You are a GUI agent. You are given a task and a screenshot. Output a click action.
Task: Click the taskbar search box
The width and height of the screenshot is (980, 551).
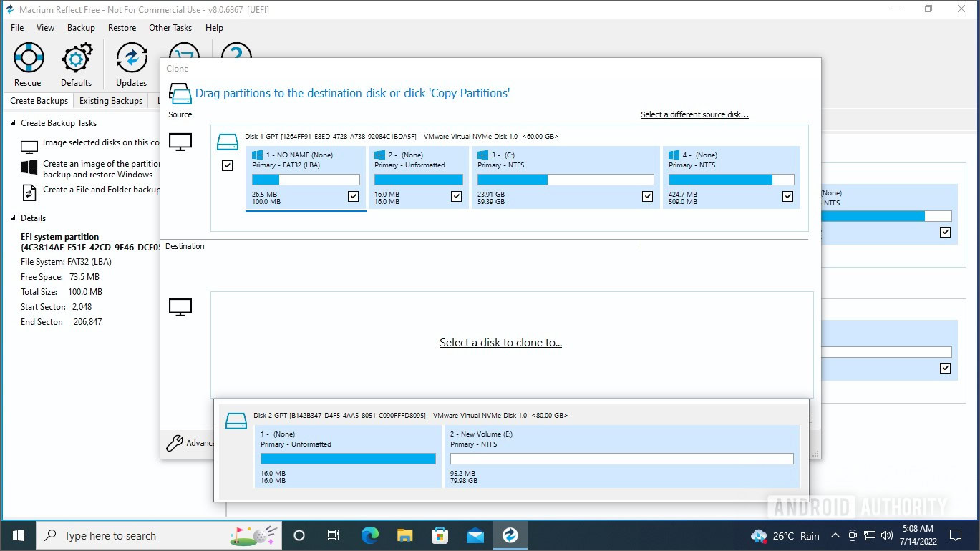[x=160, y=535]
